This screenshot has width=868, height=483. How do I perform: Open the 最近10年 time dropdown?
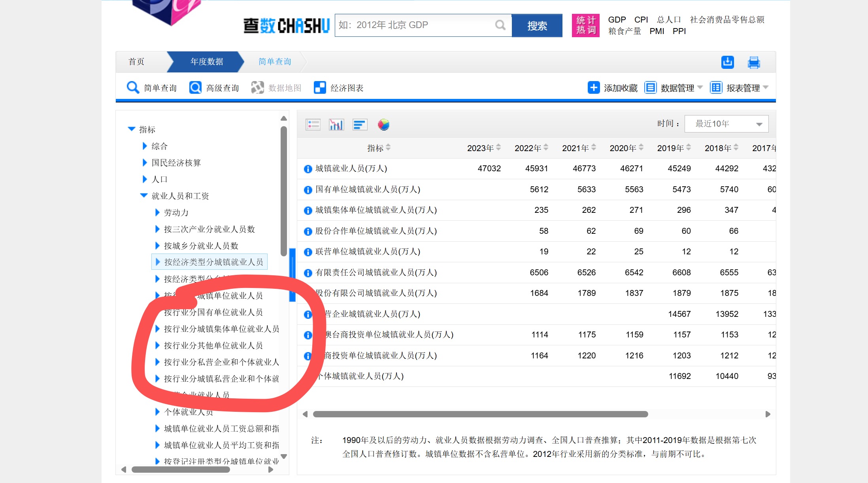[726, 124]
